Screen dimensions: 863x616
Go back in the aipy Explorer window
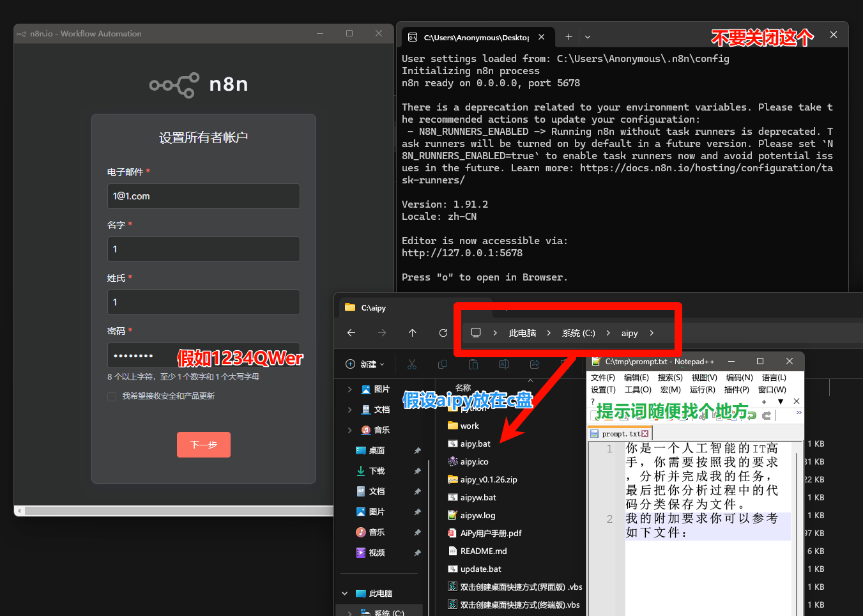(x=351, y=333)
